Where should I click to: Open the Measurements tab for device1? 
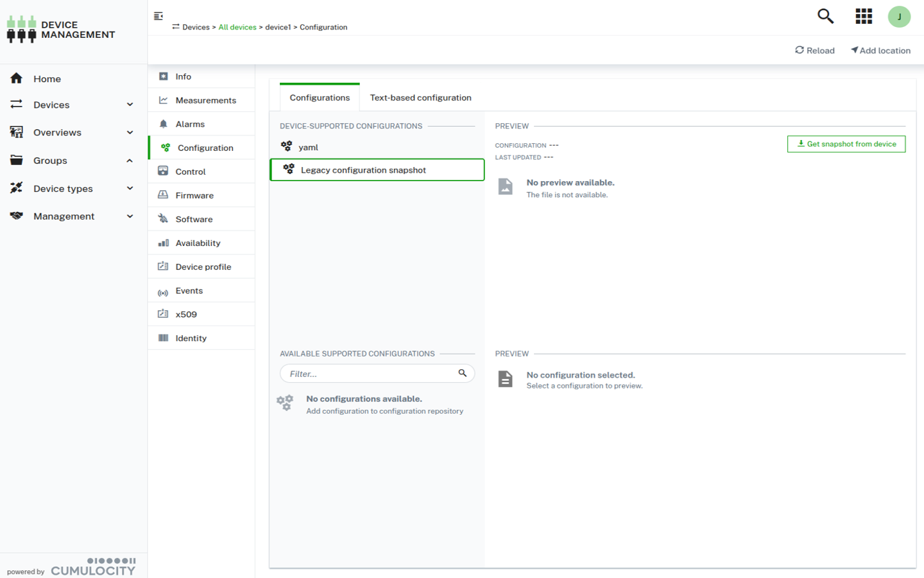[x=206, y=100]
